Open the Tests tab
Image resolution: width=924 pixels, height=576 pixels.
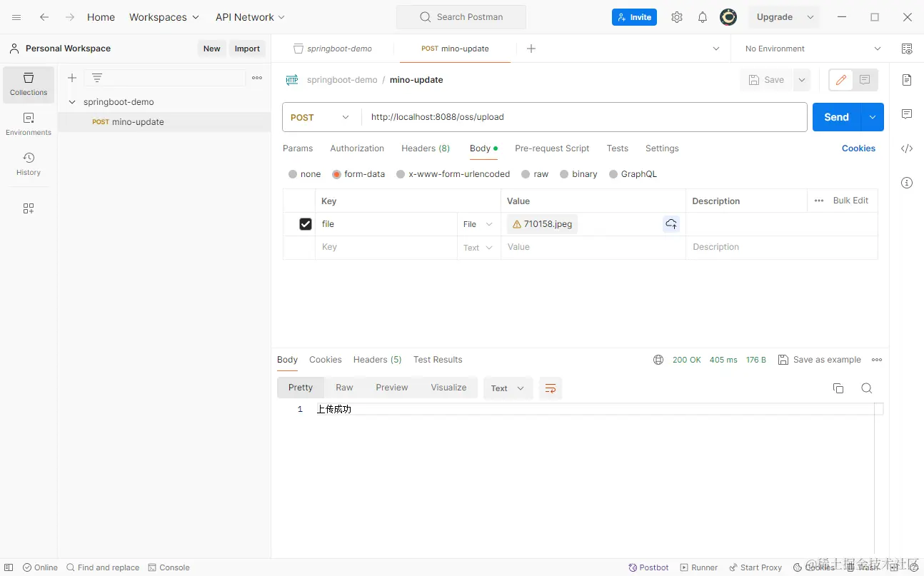coord(618,148)
